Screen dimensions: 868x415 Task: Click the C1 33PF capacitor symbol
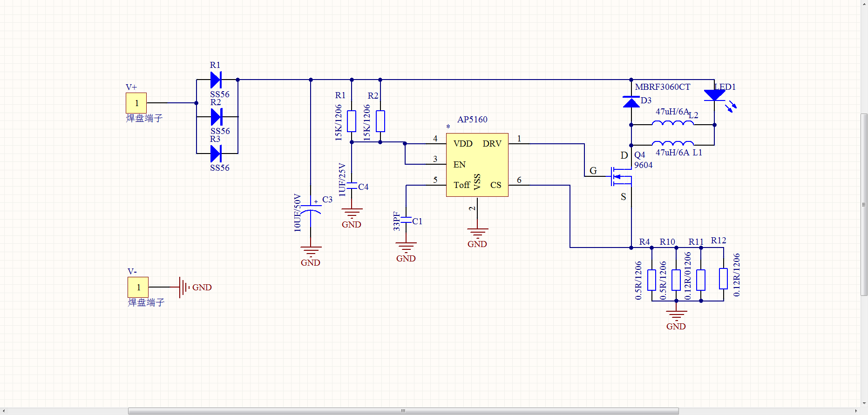(406, 221)
